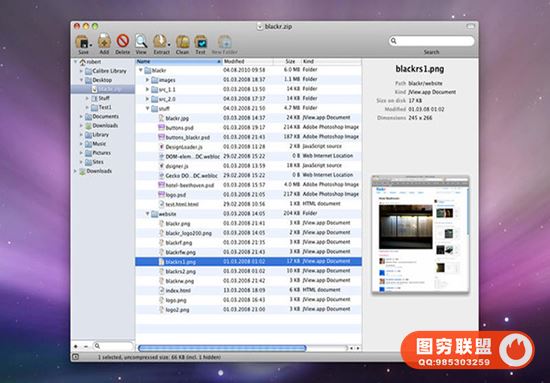Image resolution: width=550 pixels, height=383 pixels.
Task: Select the hotel-beethoven.psd file icon
Action: [161, 185]
